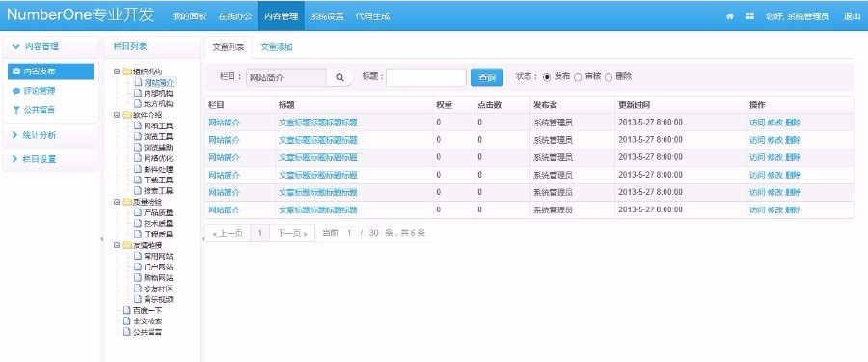Click the home icon in the header
The image size is (868, 362).
pos(730,16)
